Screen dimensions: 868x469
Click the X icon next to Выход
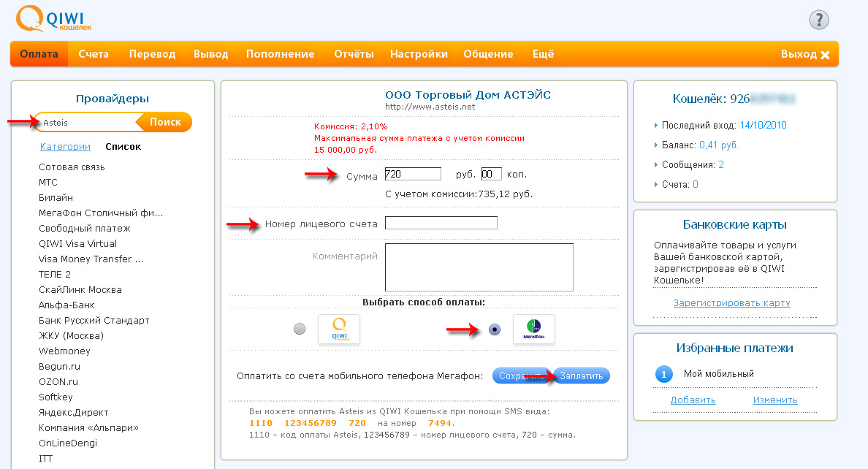(x=826, y=55)
